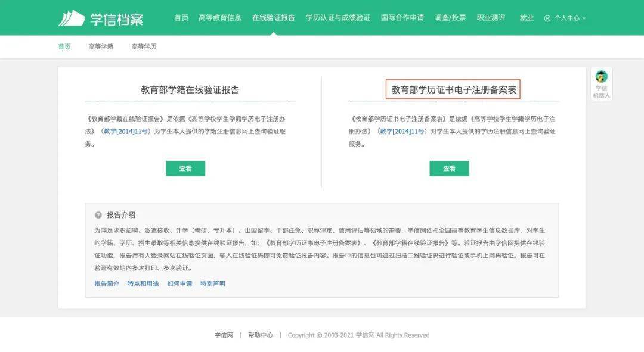Open the 高等教育信息 menu

pyautogui.click(x=219, y=18)
